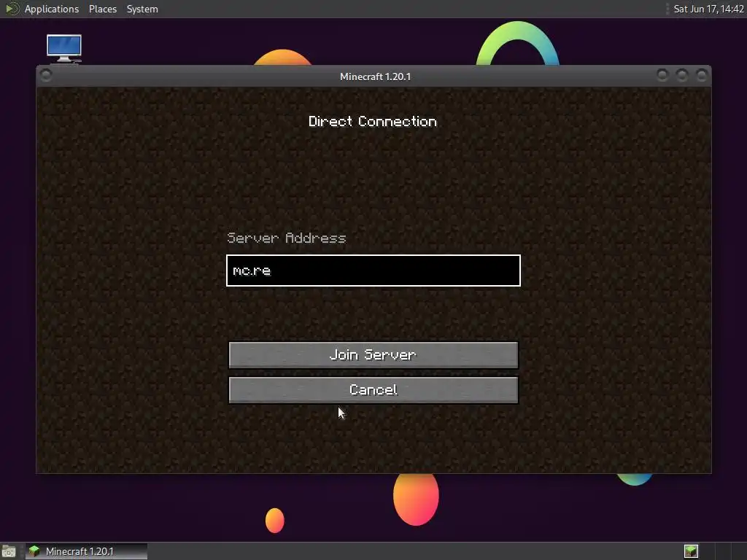Select Minecraft 1.20.1 taskbar entry

click(86, 551)
